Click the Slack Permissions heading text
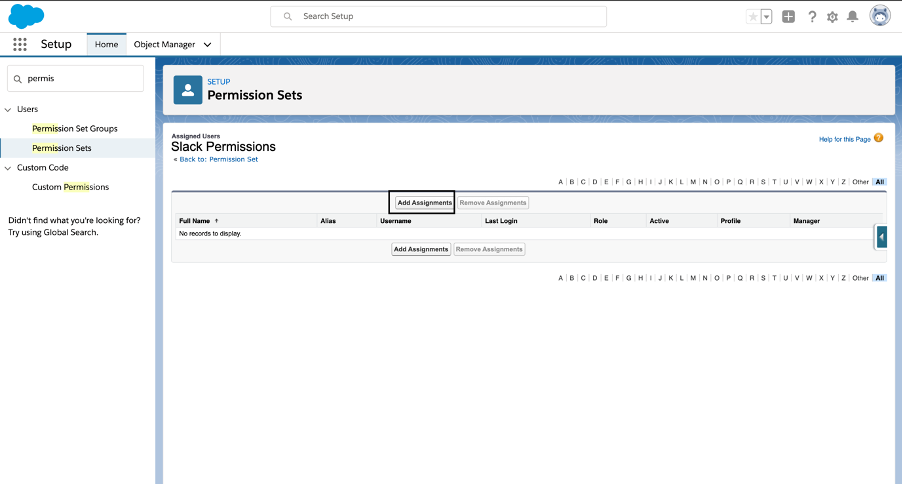This screenshot has width=902, height=484. tap(223, 147)
